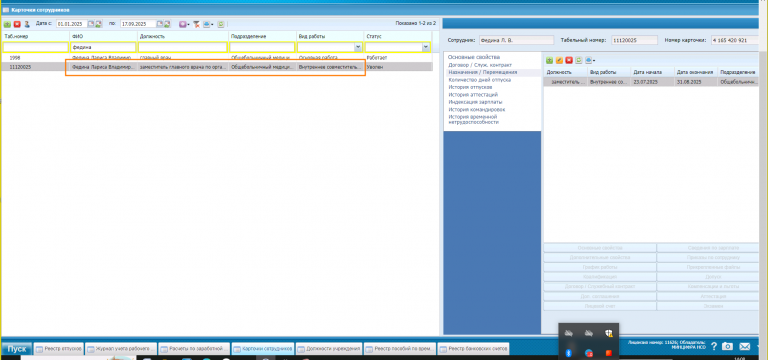Click the Bluetooth icon in the system tray
Screen dimensions: 768x360
[569, 353]
